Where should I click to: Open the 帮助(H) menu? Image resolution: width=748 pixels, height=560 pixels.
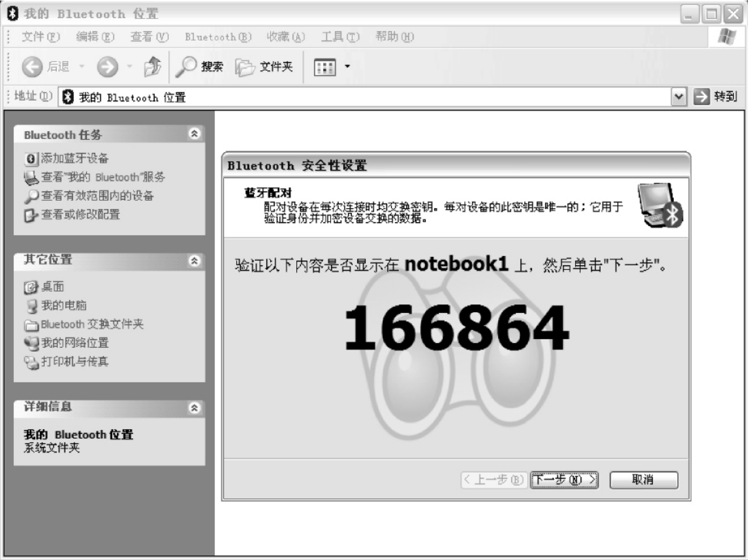pos(394,37)
